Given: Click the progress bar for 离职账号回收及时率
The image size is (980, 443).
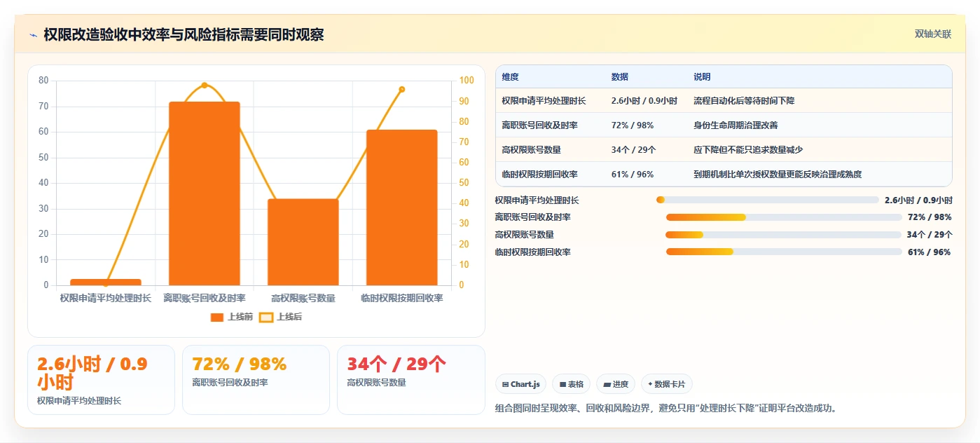Looking at the screenshot, I should [x=784, y=217].
